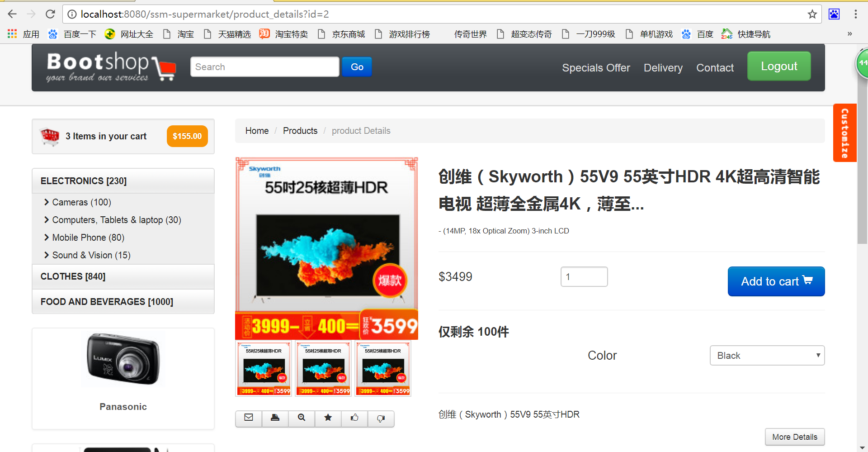Open the 应用 apps shortcut

[24, 34]
